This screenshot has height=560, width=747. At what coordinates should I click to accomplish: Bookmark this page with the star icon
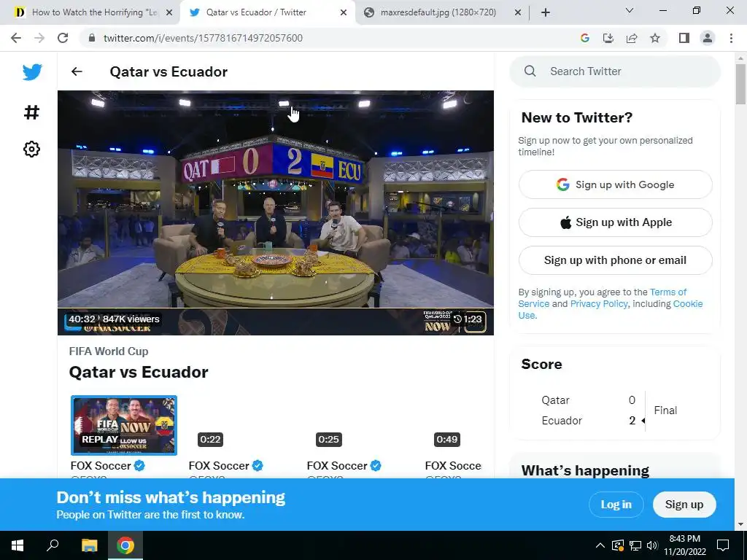[x=655, y=38]
